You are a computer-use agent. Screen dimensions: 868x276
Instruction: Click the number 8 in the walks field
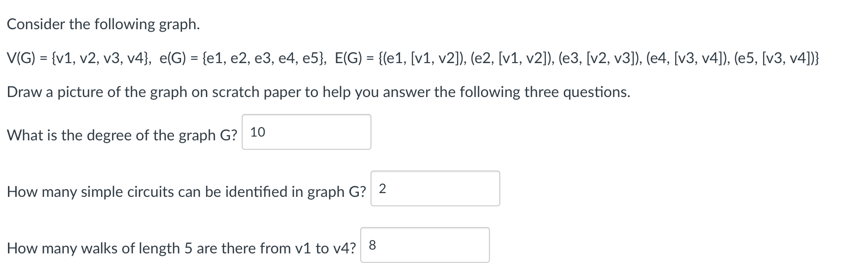(372, 245)
